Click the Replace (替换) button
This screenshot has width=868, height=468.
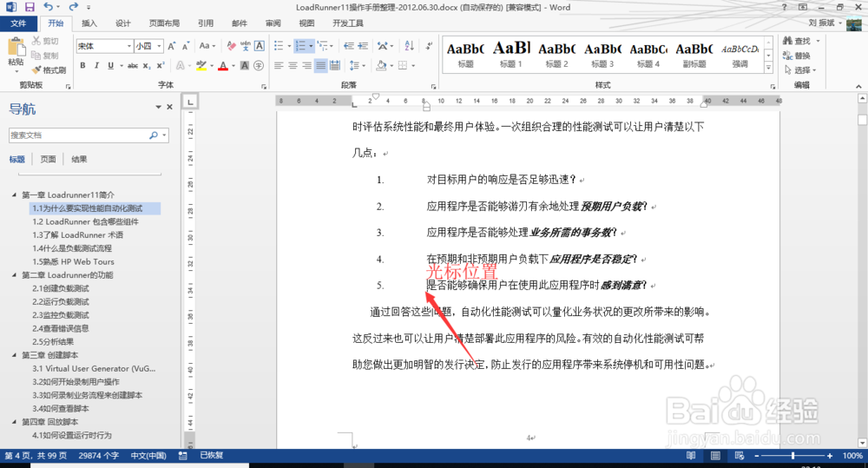click(x=797, y=56)
